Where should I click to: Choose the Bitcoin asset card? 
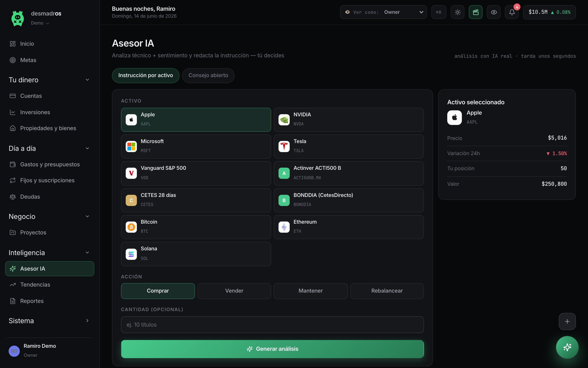196,227
